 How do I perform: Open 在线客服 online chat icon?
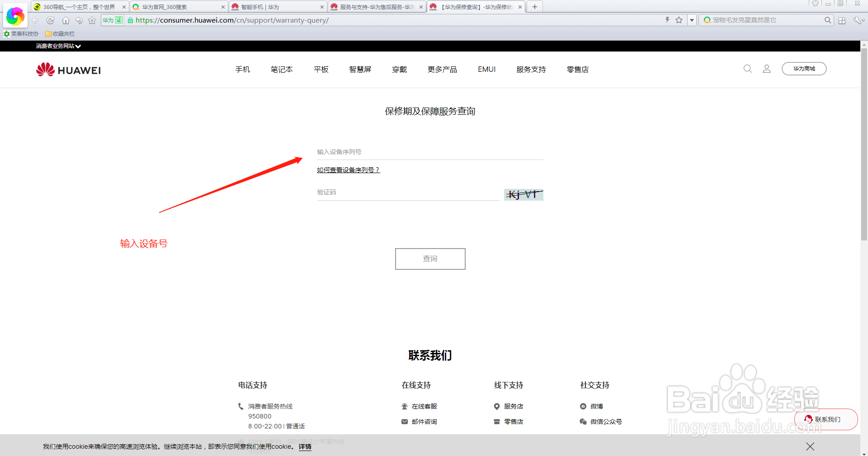tap(405, 406)
